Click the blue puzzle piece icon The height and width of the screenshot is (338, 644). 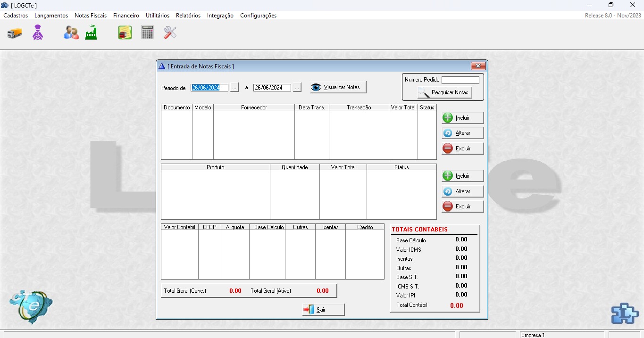pos(624,313)
